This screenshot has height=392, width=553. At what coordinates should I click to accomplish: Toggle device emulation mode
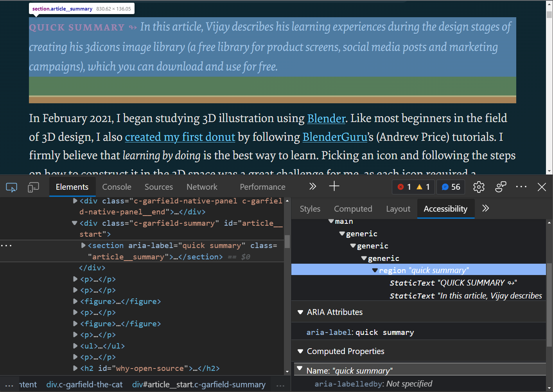[x=33, y=187]
